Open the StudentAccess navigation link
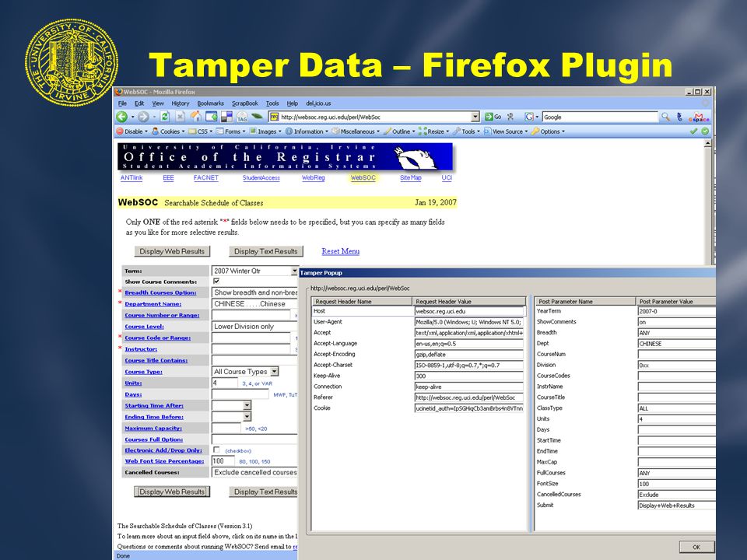The image size is (747, 560). 261,177
